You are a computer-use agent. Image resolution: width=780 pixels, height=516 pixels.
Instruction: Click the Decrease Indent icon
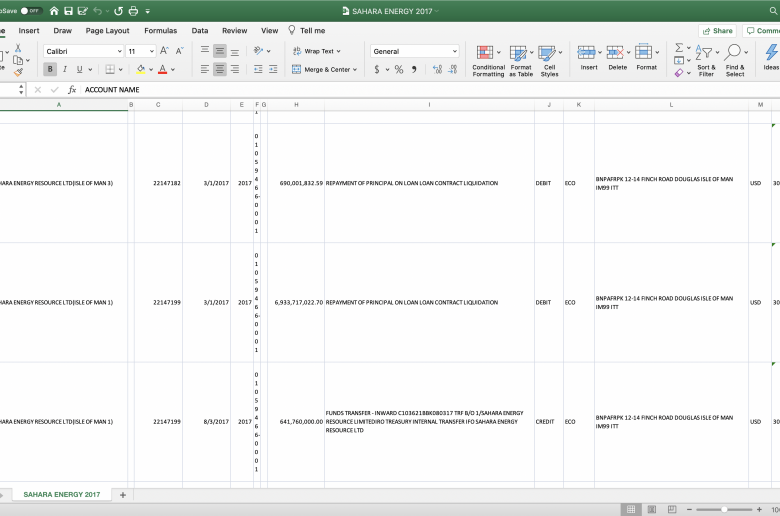pyautogui.click(x=258, y=69)
